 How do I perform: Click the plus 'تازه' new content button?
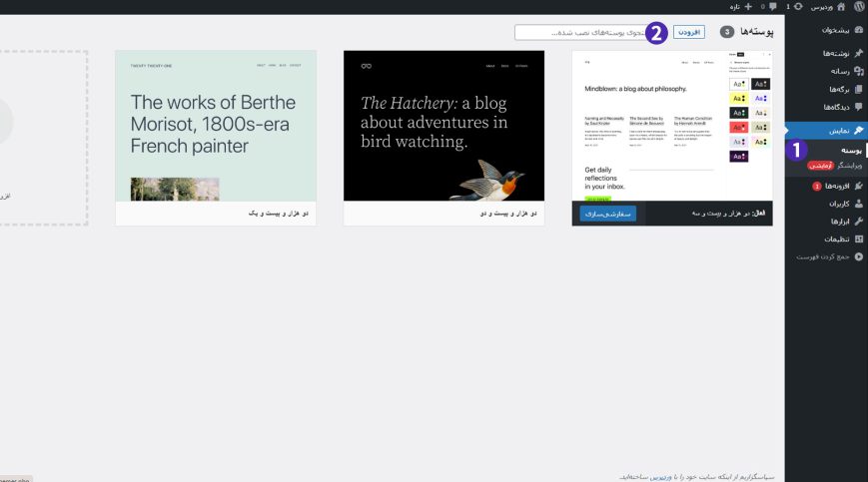(x=740, y=6)
